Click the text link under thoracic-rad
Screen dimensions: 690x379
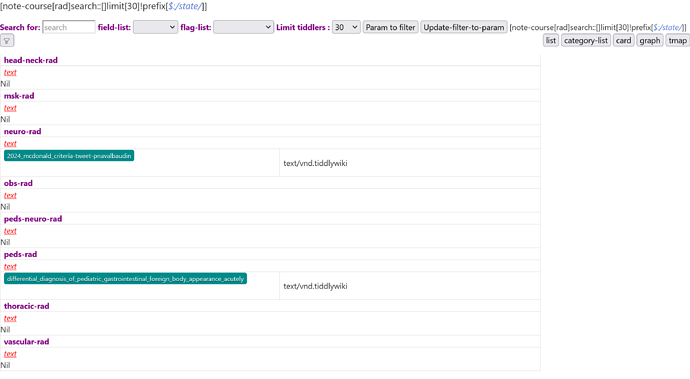click(10, 318)
